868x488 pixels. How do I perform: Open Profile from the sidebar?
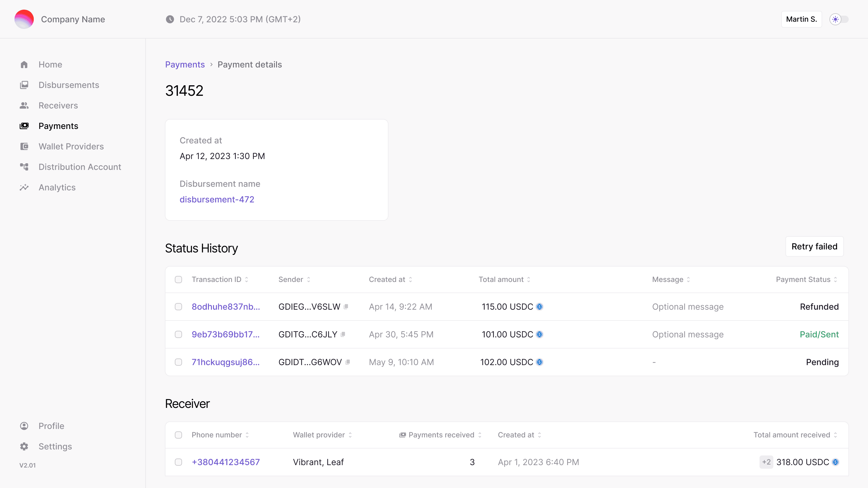(x=51, y=426)
